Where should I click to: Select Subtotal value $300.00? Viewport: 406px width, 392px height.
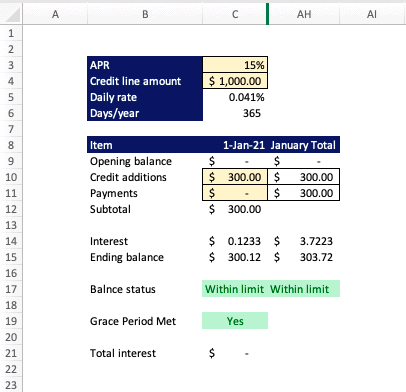[235, 209]
